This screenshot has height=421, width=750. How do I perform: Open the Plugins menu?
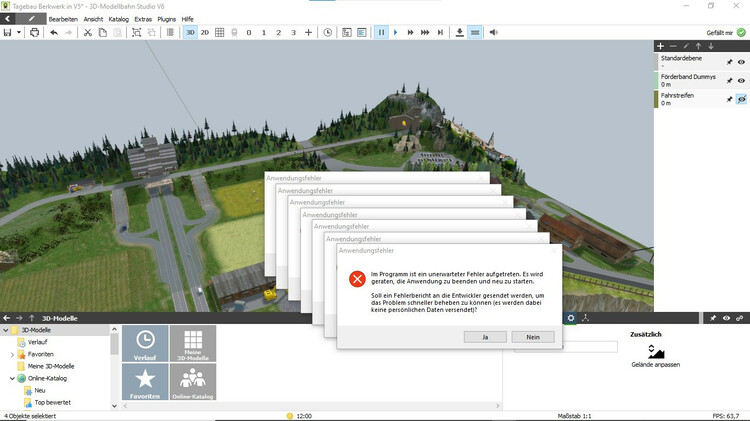pos(166,19)
